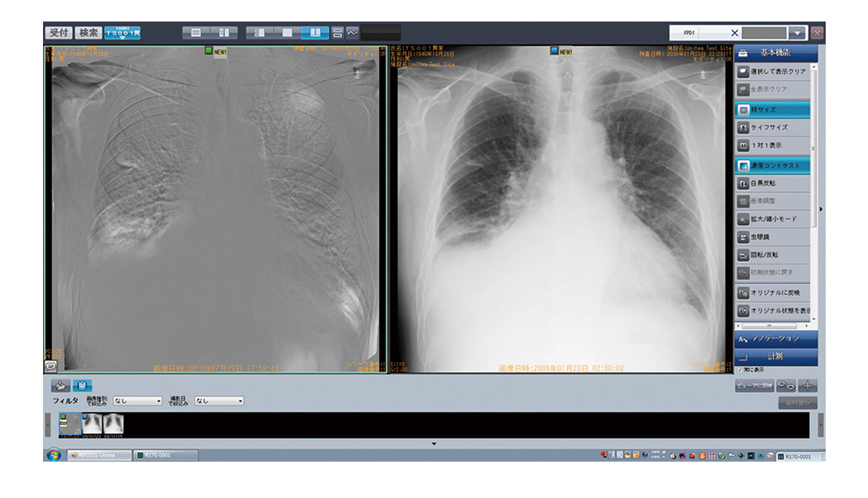Expand the FPD1 dropdown arrow at top right
The width and height of the screenshot is (868, 498).
(797, 33)
